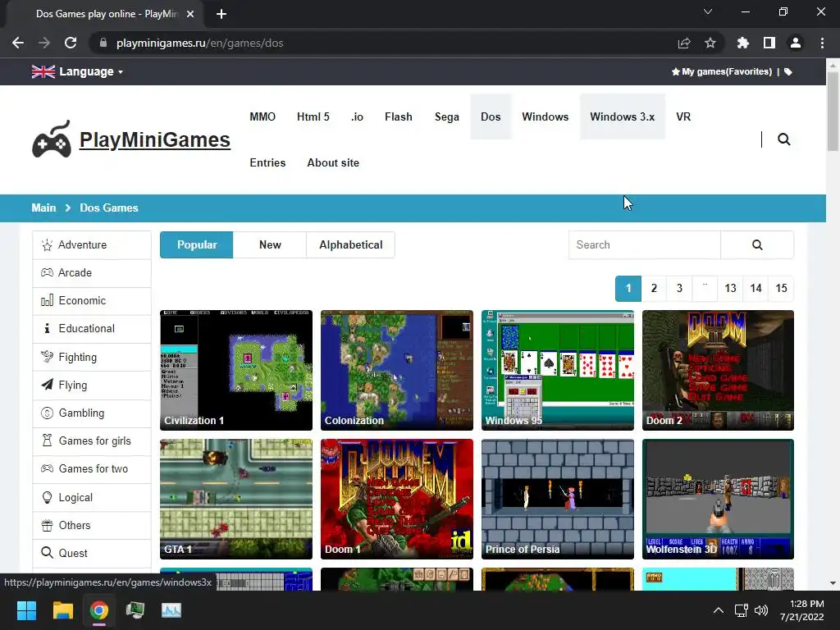The width and height of the screenshot is (840, 630).
Task: Select the Popular sorting tab
Action: 197,244
